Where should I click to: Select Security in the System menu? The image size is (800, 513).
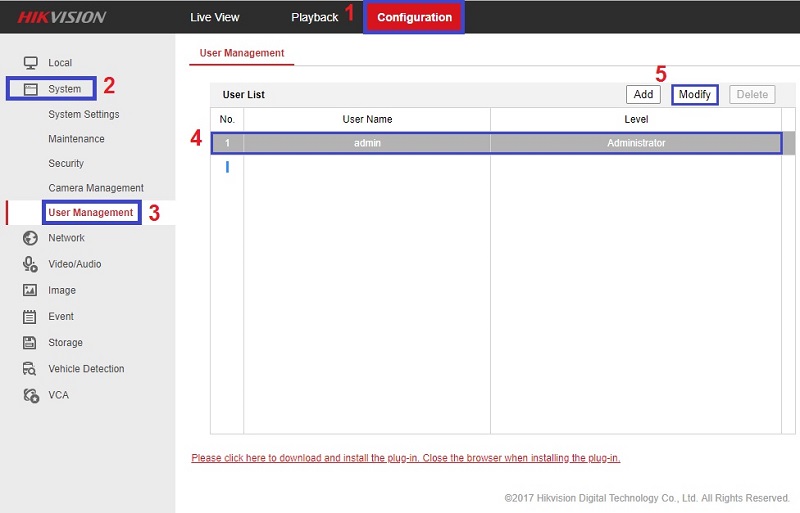[66, 163]
